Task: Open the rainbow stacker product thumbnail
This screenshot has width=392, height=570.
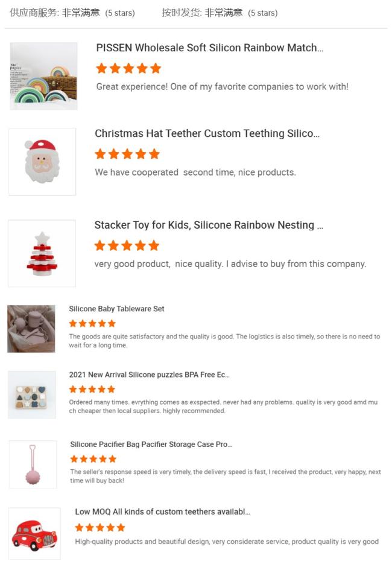Action: point(43,76)
